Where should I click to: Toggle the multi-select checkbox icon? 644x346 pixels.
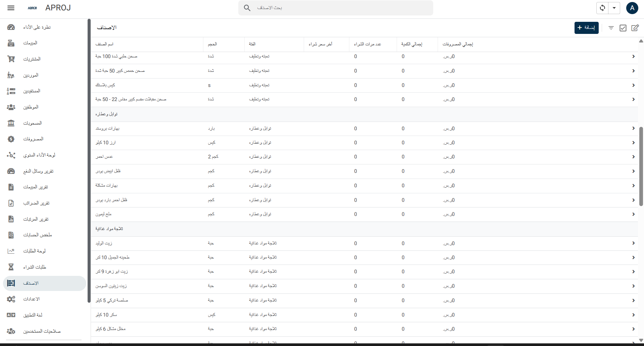coord(623,28)
